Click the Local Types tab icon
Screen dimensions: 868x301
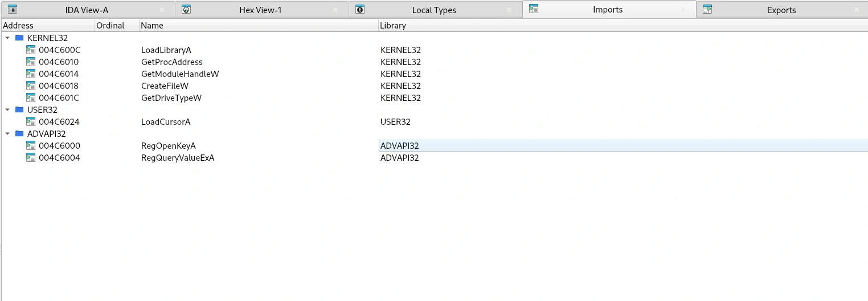point(360,9)
